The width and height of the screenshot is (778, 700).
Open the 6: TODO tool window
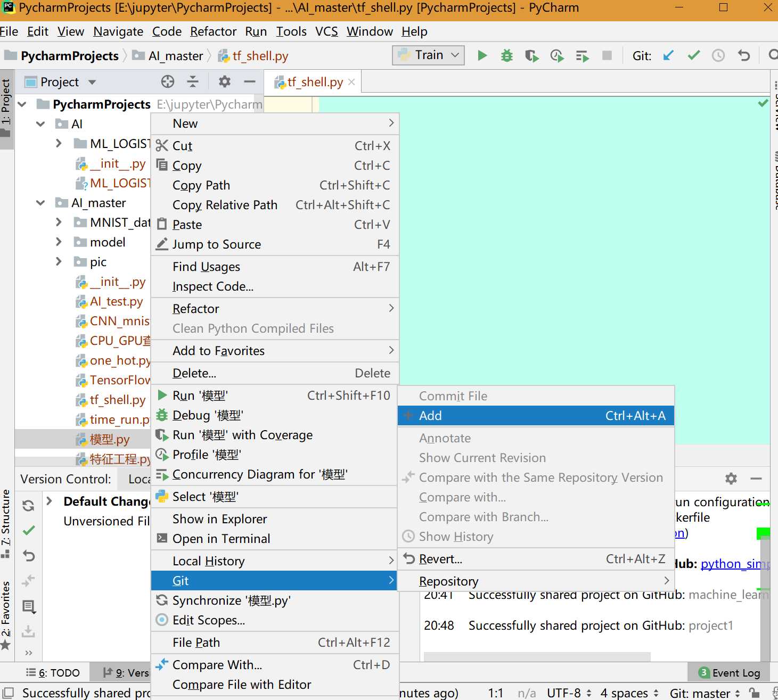pyautogui.click(x=53, y=673)
